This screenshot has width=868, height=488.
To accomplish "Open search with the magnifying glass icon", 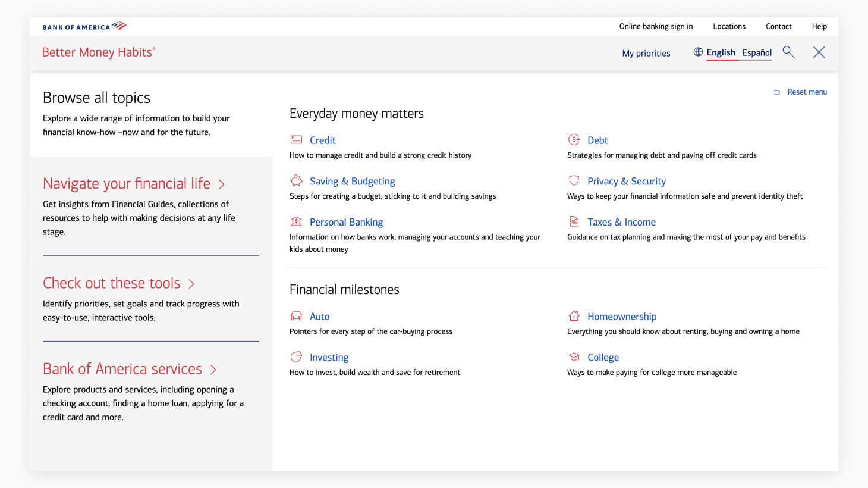I will click(788, 52).
